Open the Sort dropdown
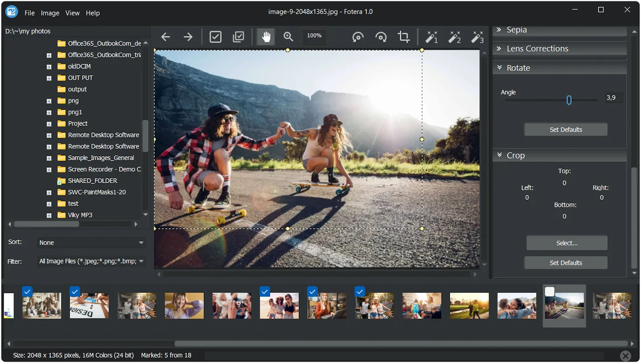Image resolution: width=641 pixels, height=364 pixels. (91, 243)
